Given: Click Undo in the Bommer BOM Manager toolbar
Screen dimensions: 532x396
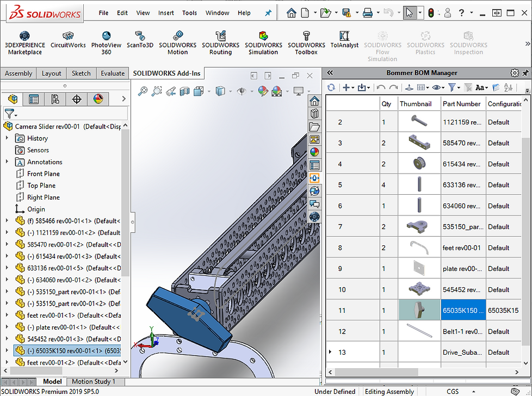Looking at the screenshot, I should (381, 86).
